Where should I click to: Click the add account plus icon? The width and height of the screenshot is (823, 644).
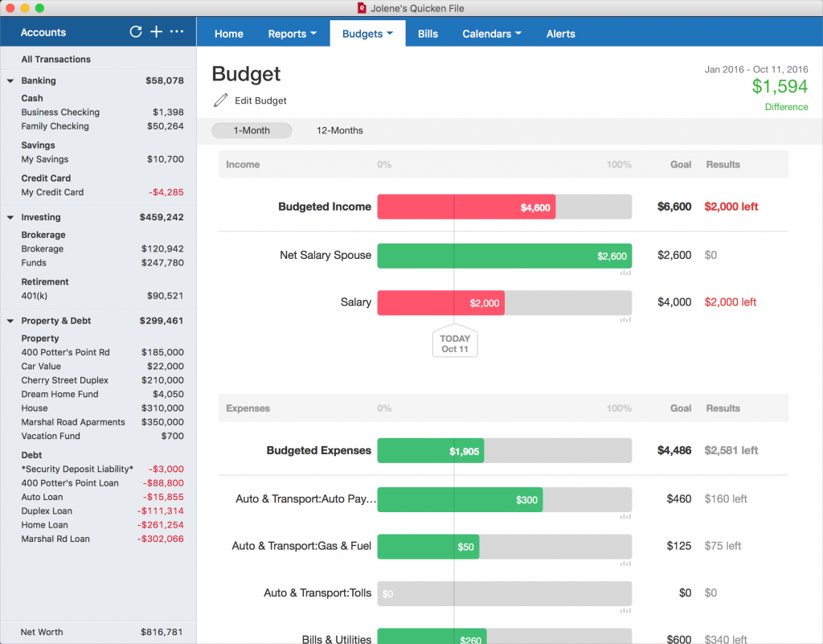[x=157, y=32]
